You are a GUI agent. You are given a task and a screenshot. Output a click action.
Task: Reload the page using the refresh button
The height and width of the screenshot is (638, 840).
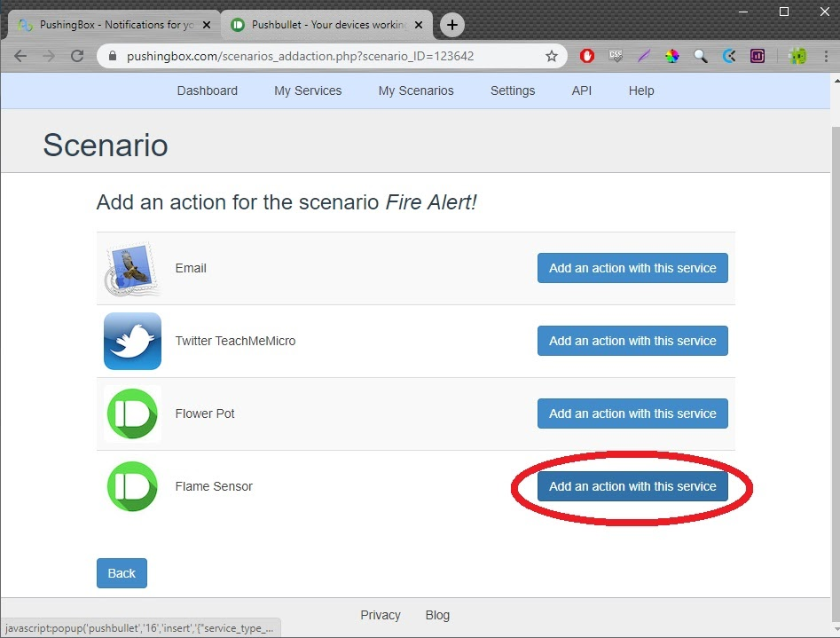click(77, 56)
